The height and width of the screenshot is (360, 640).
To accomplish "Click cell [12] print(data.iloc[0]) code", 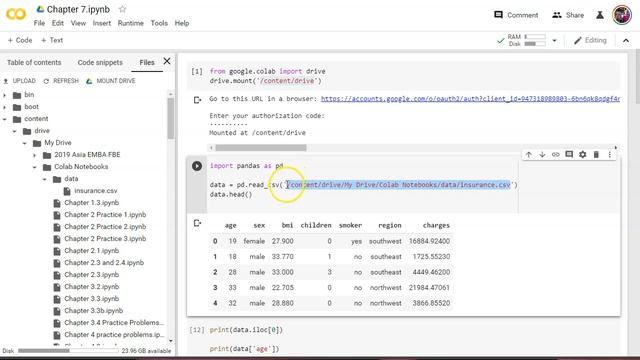I will click(x=246, y=330).
